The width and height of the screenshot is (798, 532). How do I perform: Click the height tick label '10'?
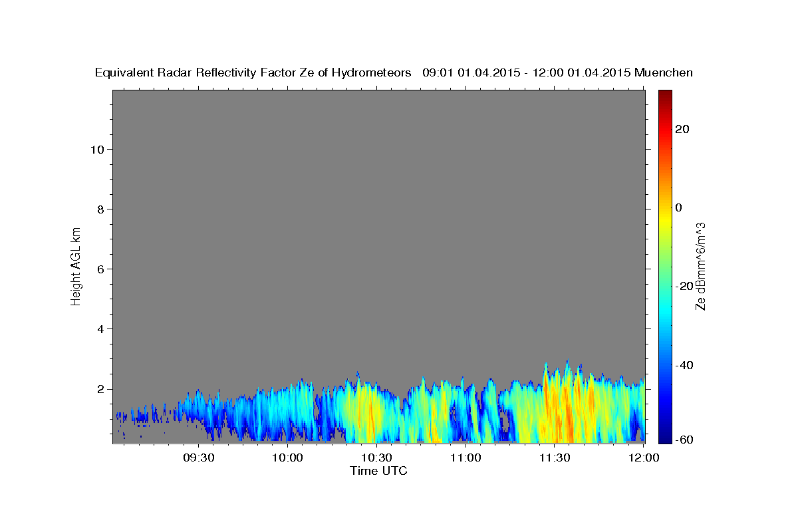click(96, 149)
